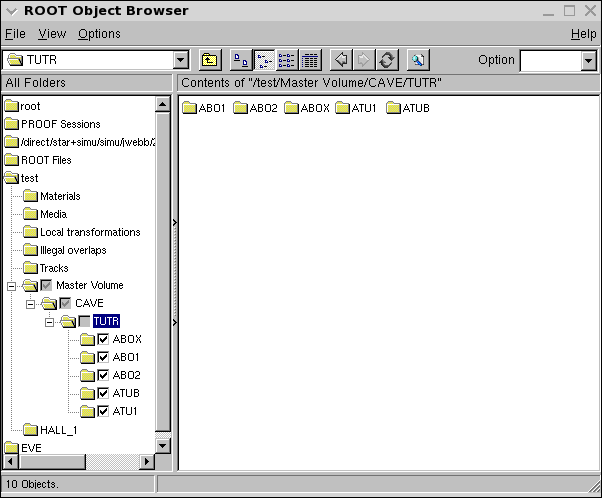Viewport: 602px width, 498px height.
Task: Switch to small icons view
Action: point(264,60)
